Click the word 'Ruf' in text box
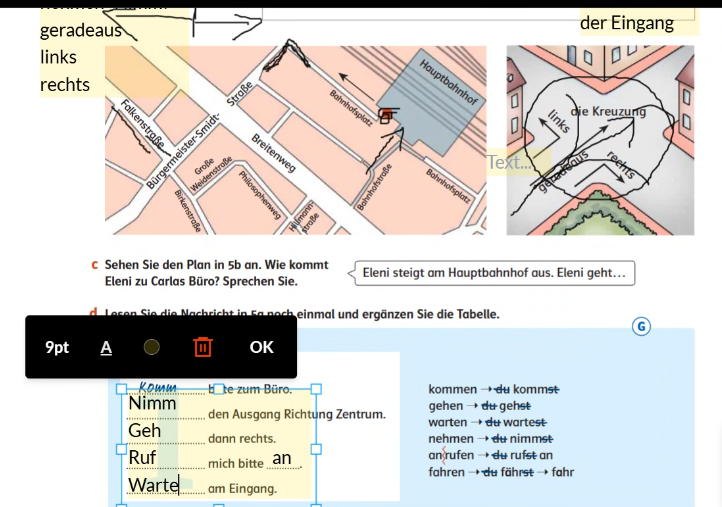Viewport: 722px width, 507px height. (142, 458)
